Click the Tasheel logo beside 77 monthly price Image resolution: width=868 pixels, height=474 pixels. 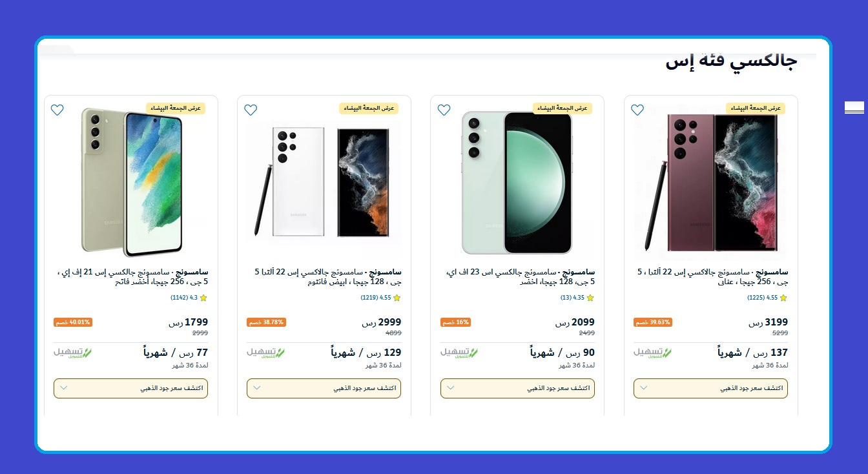[73, 353]
